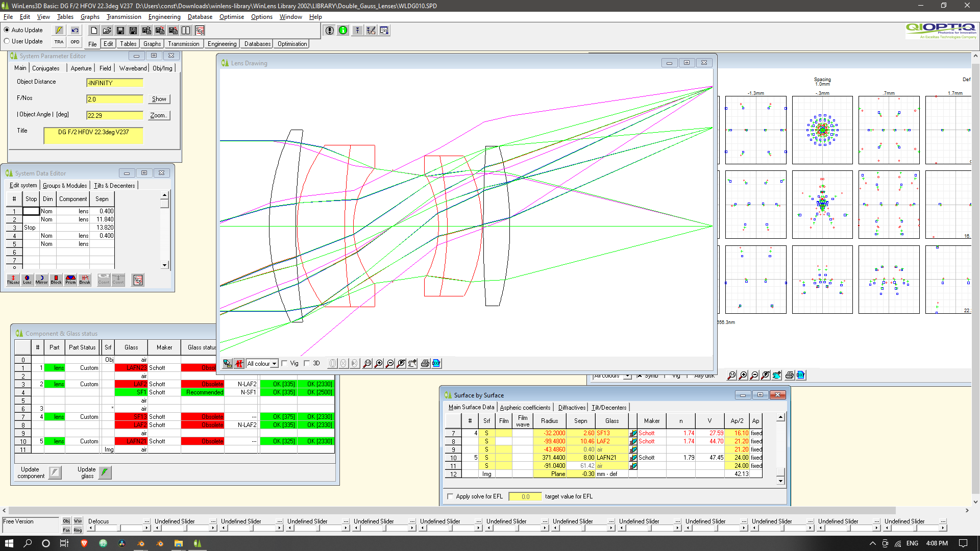Click the open file folder icon

click(x=107, y=31)
